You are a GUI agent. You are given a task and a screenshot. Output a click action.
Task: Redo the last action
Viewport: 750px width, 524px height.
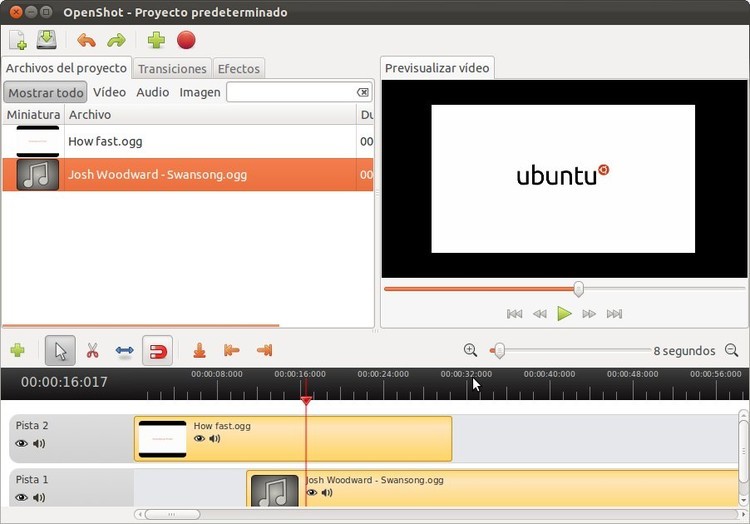click(x=116, y=40)
